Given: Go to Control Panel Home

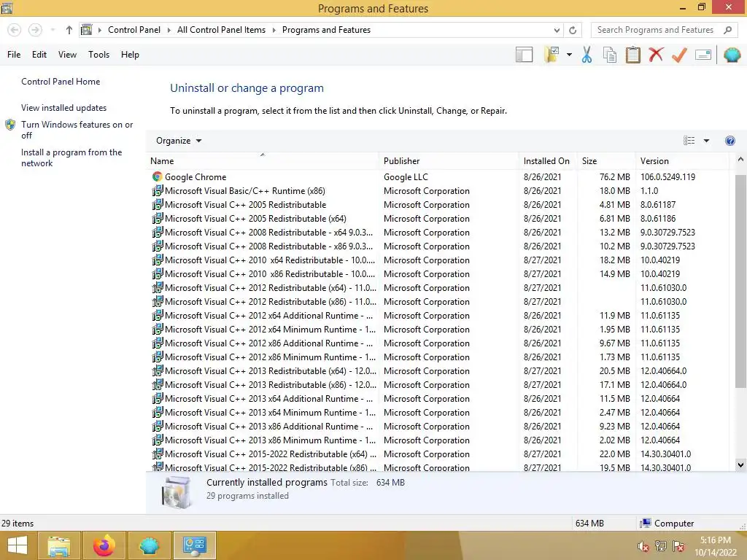Looking at the screenshot, I should (x=61, y=82).
